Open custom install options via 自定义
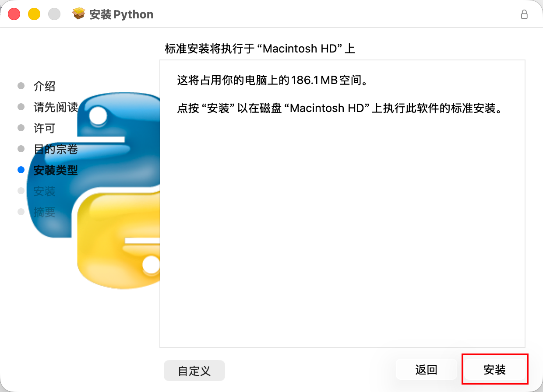This screenshot has width=543, height=392. click(194, 371)
